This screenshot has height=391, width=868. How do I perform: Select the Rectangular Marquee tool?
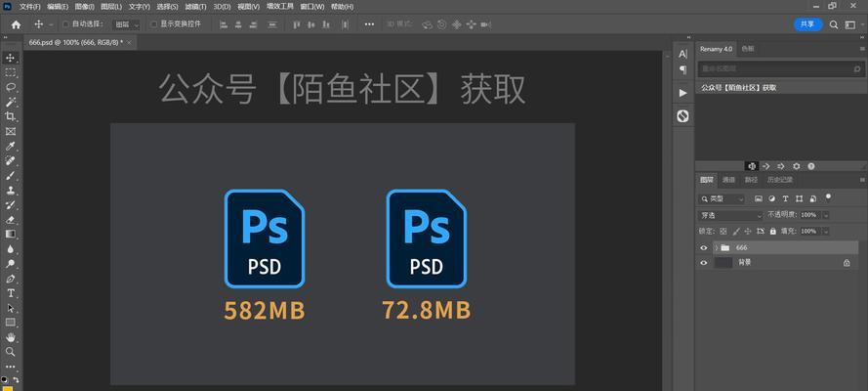11,72
